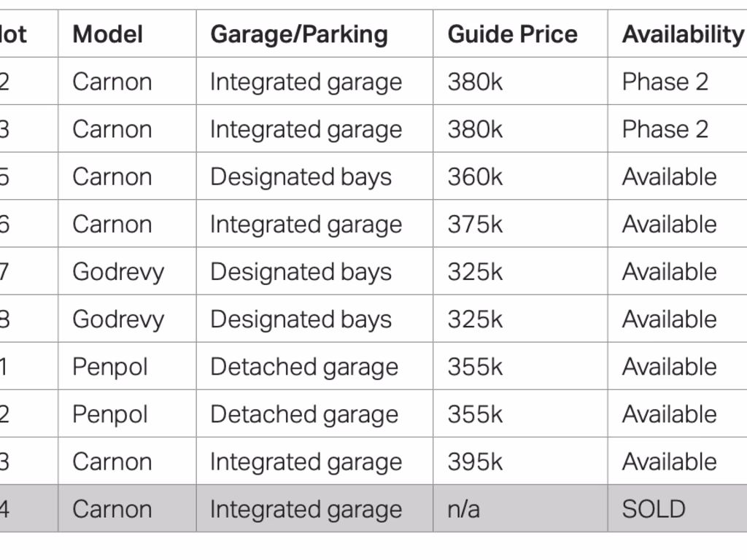747x560 pixels.
Task: Click the Guide Price column header
Action: (512, 34)
